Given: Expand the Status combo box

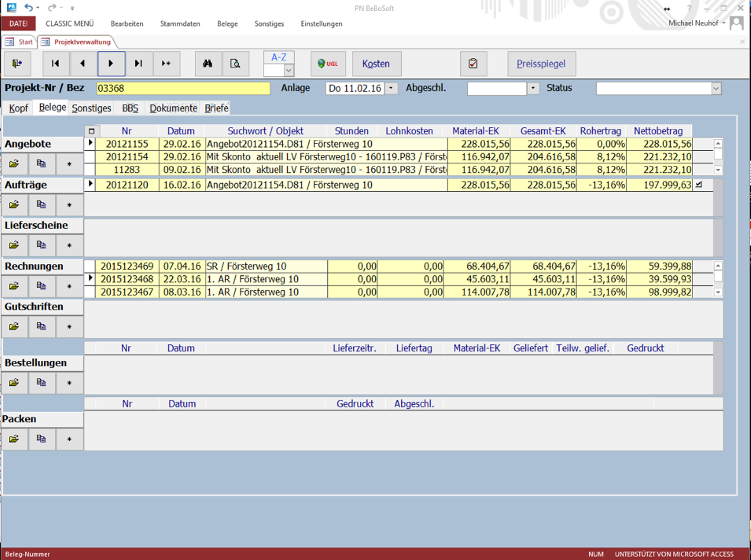Looking at the screenshot, I should tap(716, 89).
